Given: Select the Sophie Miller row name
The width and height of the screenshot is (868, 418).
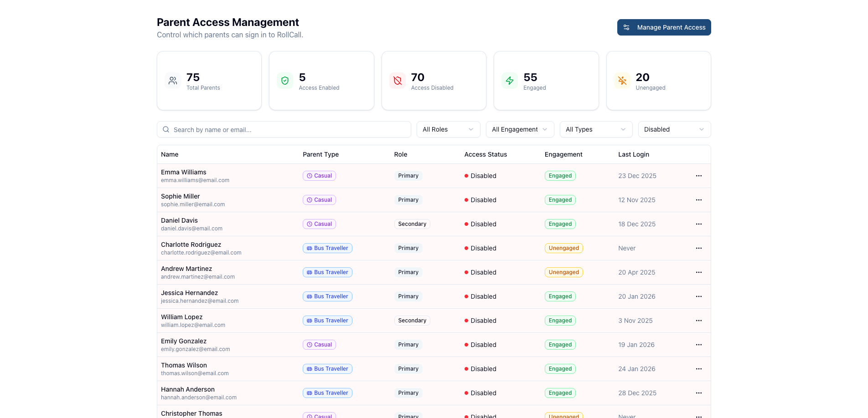Looking at the screenshot, I should 181,196.
